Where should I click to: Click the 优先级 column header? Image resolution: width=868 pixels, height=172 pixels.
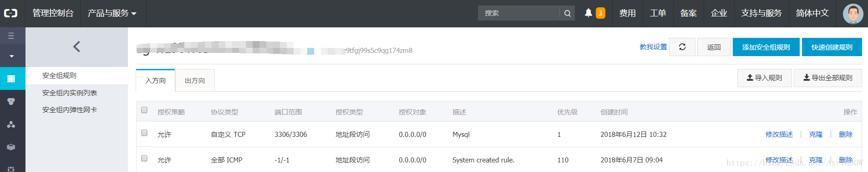[568, 112]
